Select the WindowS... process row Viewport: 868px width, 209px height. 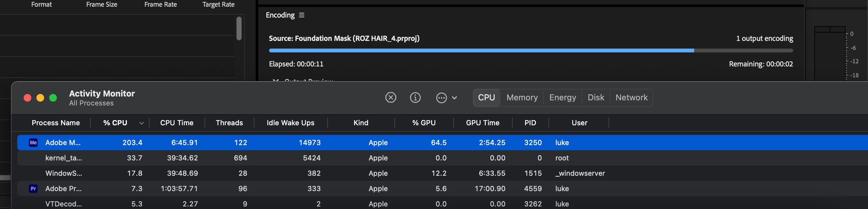click(442, 173)
